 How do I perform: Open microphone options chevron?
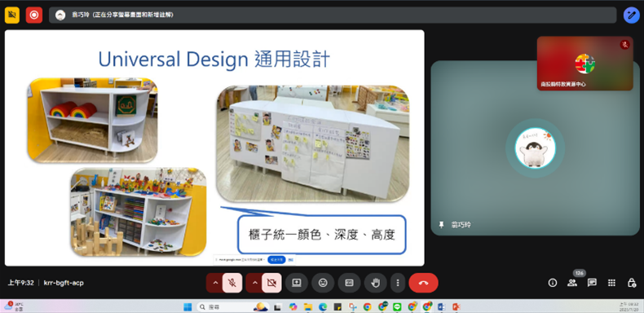(215, 283)
